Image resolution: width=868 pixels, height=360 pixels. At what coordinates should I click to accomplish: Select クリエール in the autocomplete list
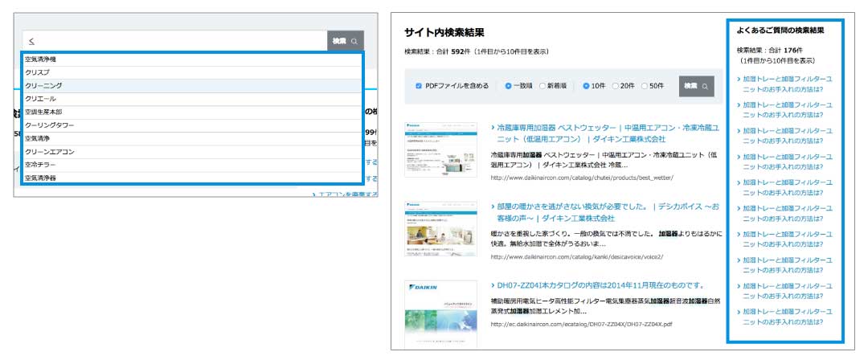(x=192, y=99)
